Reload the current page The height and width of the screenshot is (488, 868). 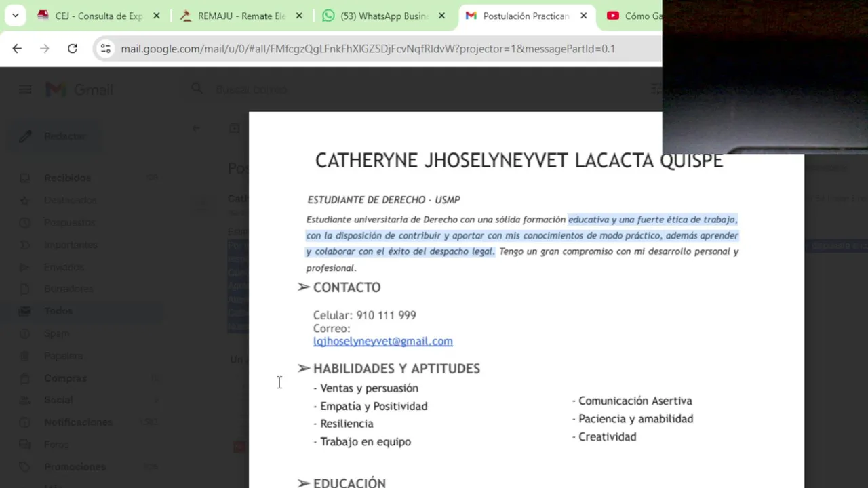[73, 48]
